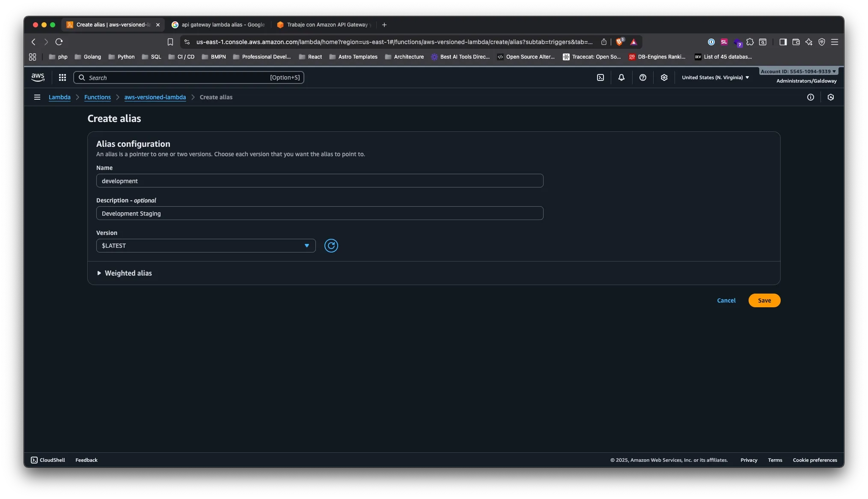Collapse the Lambda sidebar with hamburger icon

(x=37, y=97)
